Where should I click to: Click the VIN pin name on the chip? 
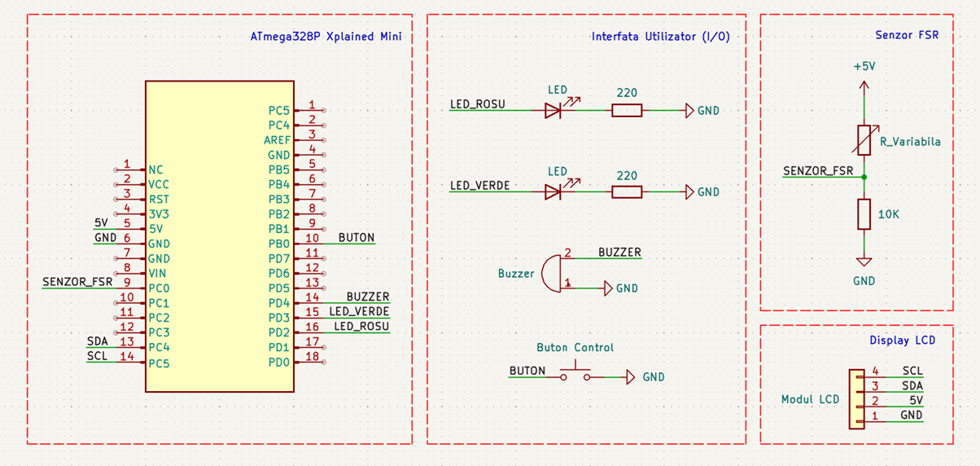pos(158,274)
